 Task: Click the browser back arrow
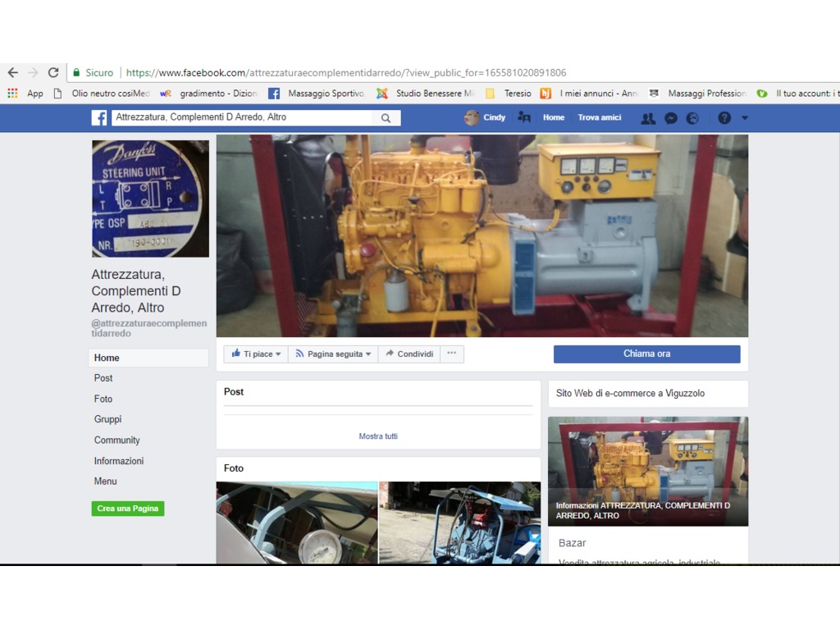coord(12,73)
